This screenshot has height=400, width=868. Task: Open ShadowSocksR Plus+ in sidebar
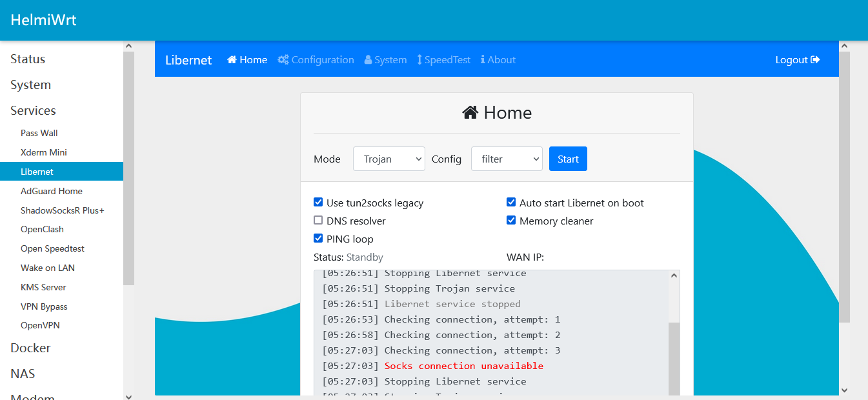coord(63,210)
